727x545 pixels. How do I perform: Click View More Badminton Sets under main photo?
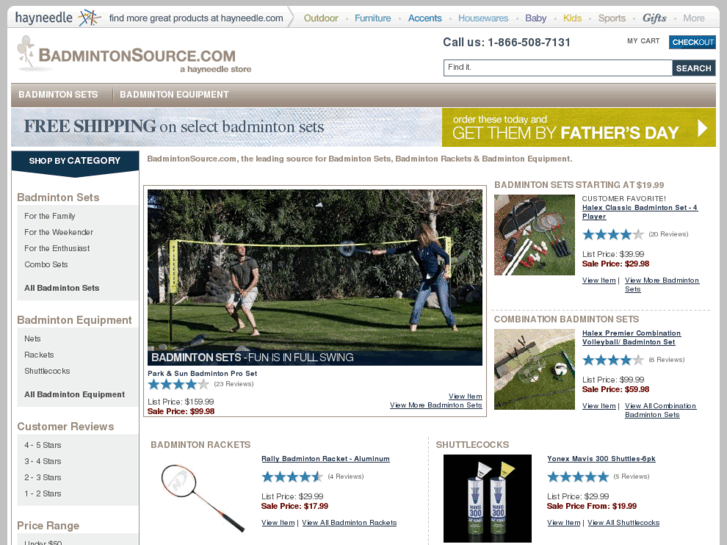pos(436,405)
